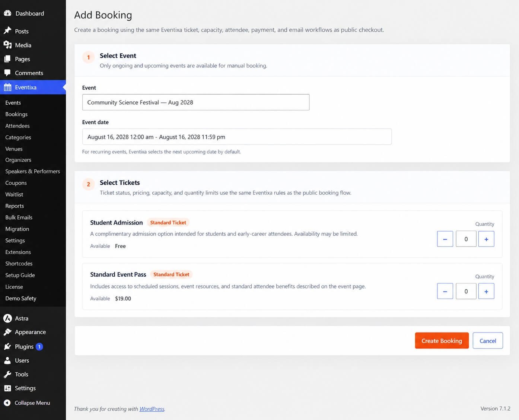The height and width of the screenshot is (420, 519).
Task: Open Migration submenu item
Action: pos(17,229)
